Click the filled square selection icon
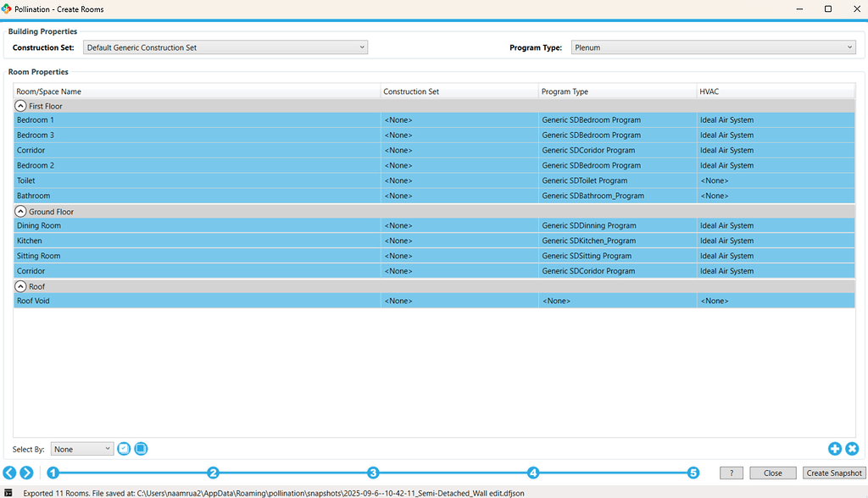 tap(141, 448)
